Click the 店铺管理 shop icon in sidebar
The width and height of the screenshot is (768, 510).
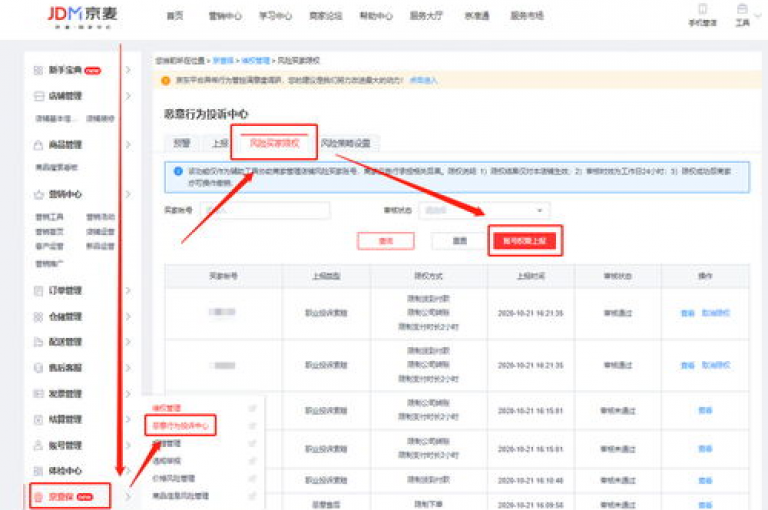click(x=39, y=96)
